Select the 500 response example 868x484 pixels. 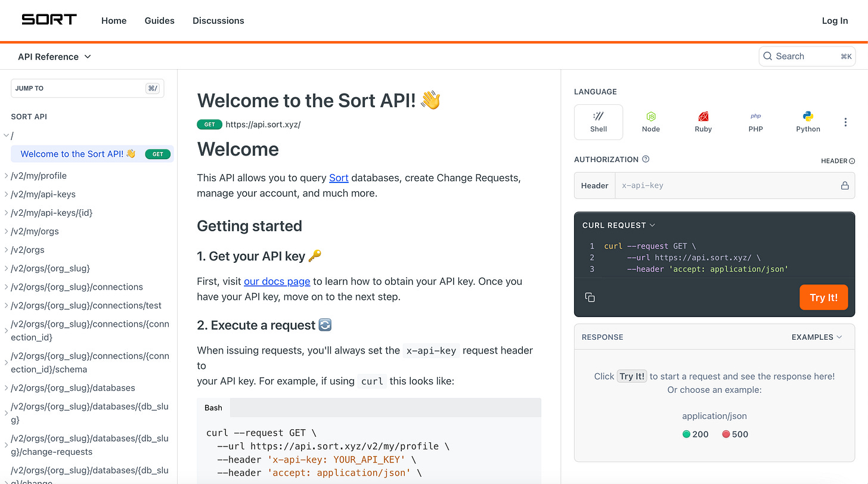pyautogui.click(x=735, y=434)
